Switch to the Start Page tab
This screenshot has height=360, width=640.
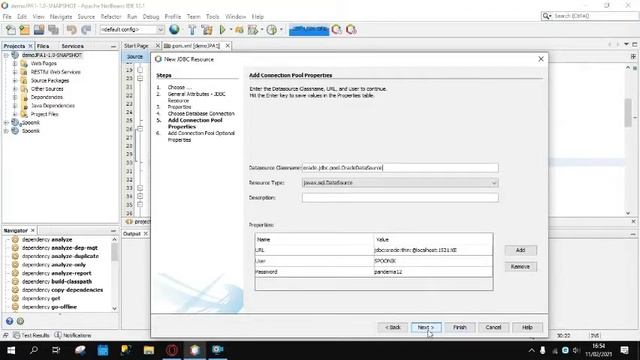click(136, 46)
